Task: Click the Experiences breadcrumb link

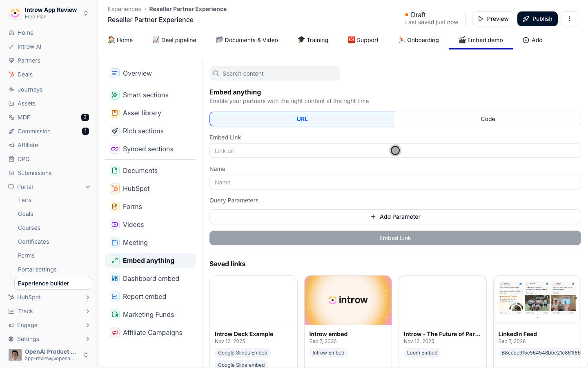Action: (x=124, y=9)
